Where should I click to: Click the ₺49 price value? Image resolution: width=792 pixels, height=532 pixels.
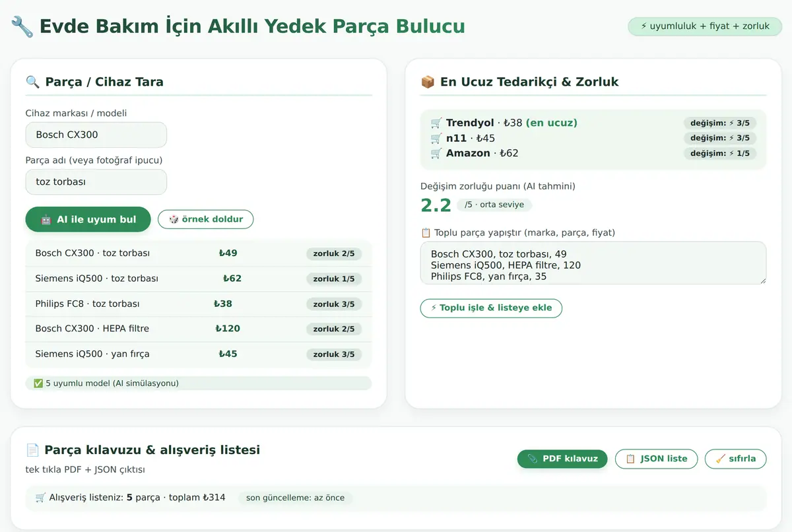228,253
